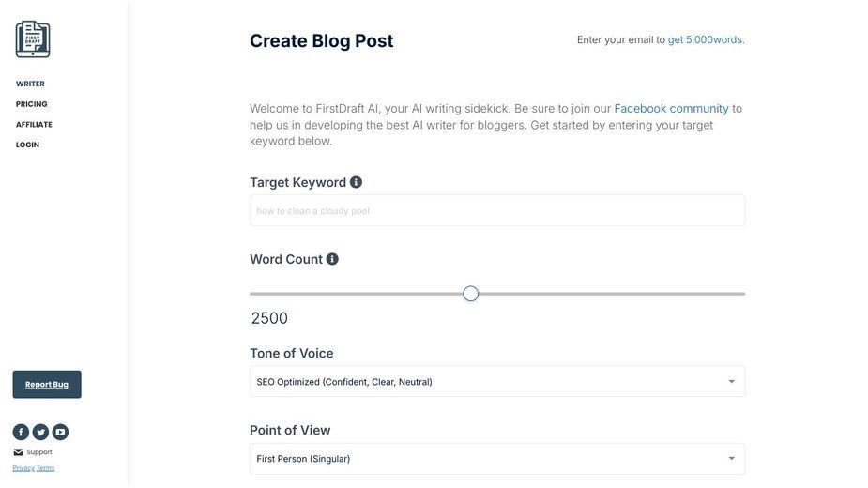
Task: Show Word Count info icon
Action: tap(332, 259)
